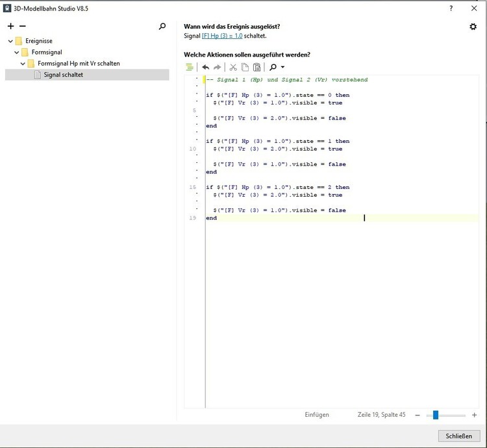The image size is (487, 448).
Task: Collapse the Ereignisse folder
Action: point(10,41)
